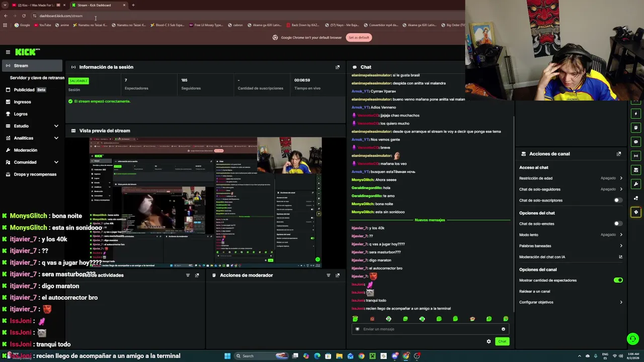Screen dimensions: 644x362
Task: Open emoji picker in message box
Action: coord(503,329)
